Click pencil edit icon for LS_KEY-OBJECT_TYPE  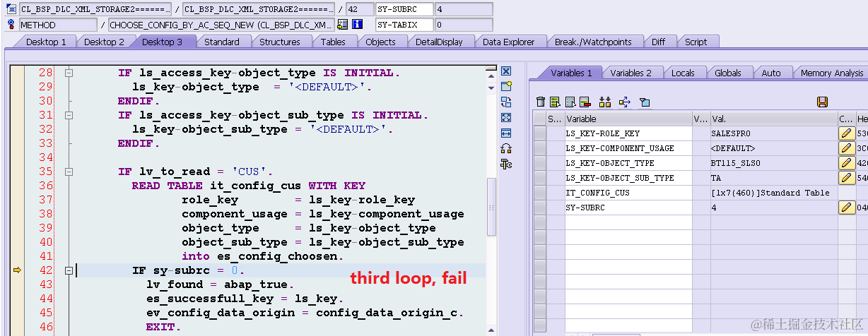[846, 163]
